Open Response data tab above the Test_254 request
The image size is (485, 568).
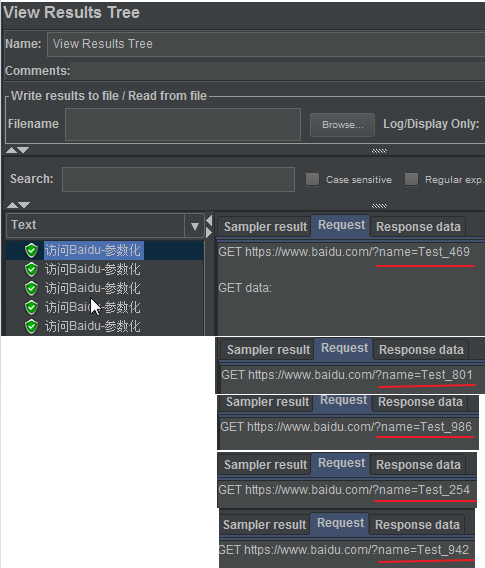click(418, 465)
